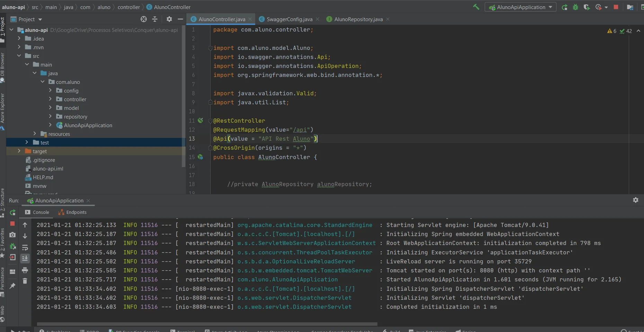Switch to the SwaggerConfig.java tab
The width and height of the screenshot is (644, 332).
click(289, 19)
